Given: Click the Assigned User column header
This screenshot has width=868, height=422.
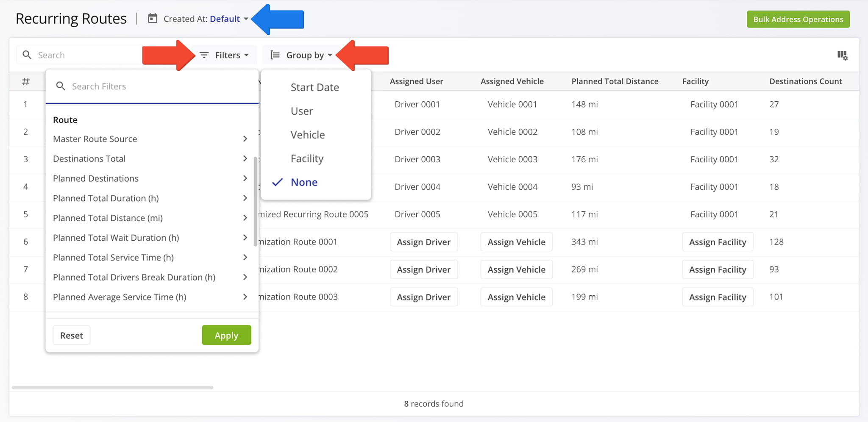Looking at the screenshot, I should point(416,81).
